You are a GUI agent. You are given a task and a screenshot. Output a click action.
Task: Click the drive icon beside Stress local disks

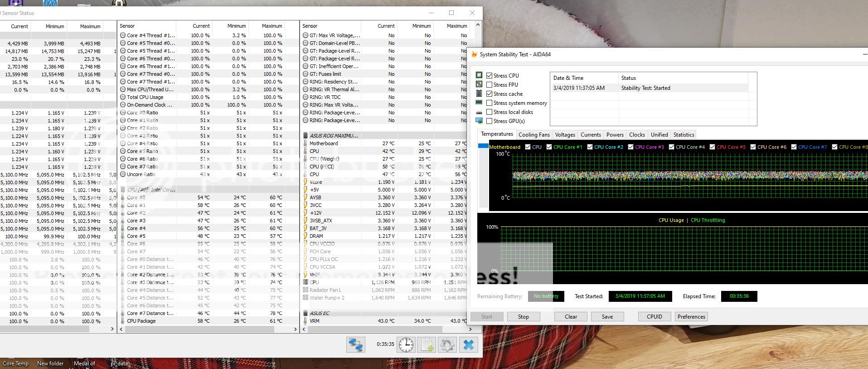click(x=479, y=112)
